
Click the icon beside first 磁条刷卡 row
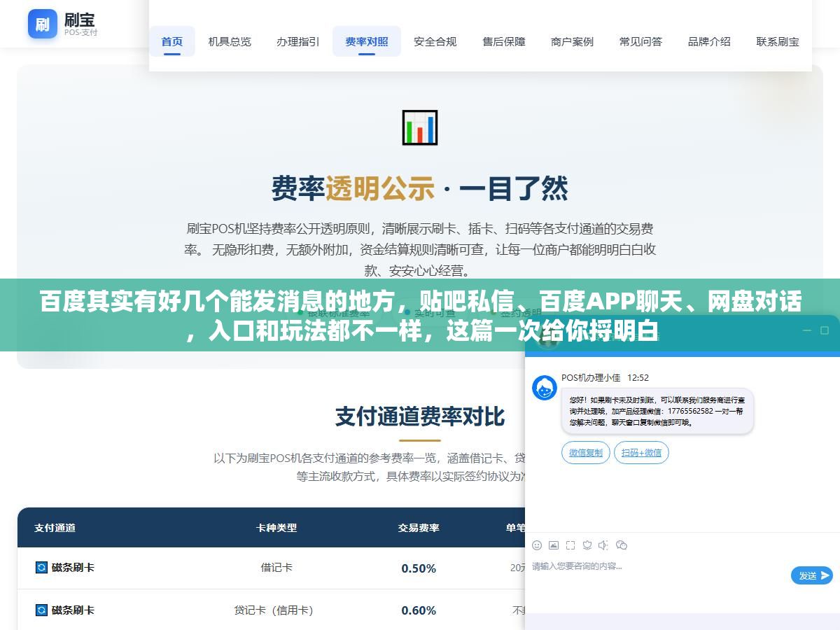tap(41, 567)
